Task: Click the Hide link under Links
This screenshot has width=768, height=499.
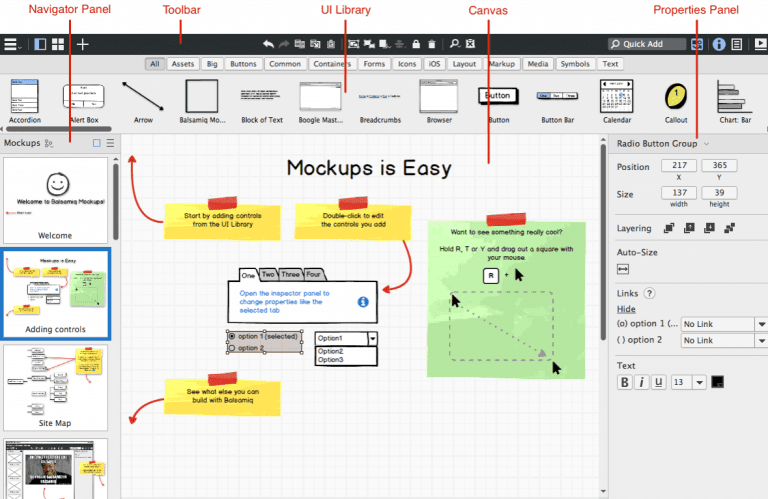Action: click(625, 309)
